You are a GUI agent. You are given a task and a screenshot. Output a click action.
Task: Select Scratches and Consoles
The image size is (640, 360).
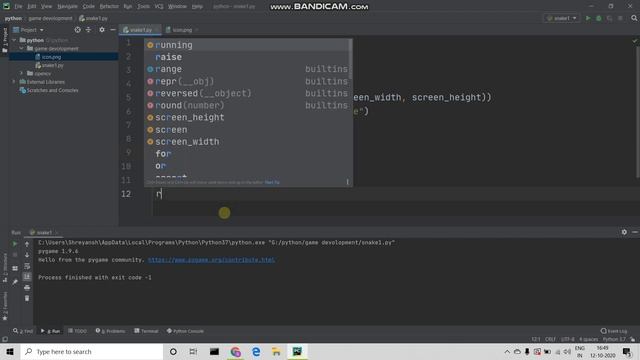(x=52, y=90)
